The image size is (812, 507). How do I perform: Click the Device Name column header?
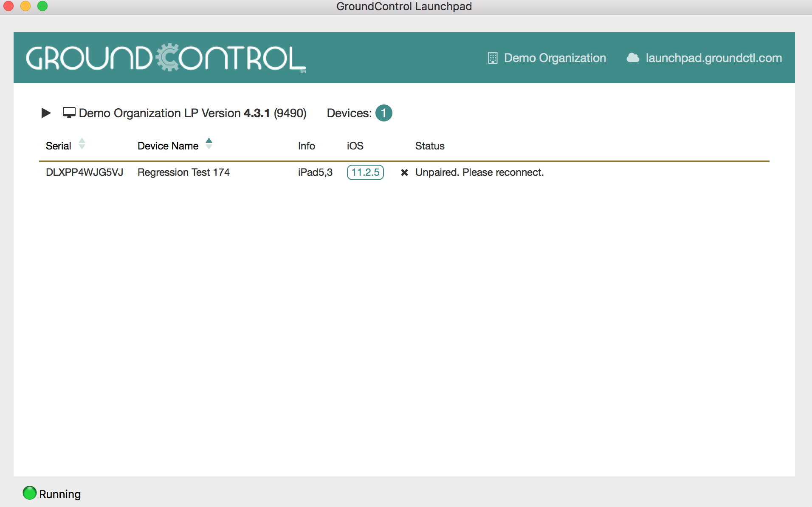(168, 146)
